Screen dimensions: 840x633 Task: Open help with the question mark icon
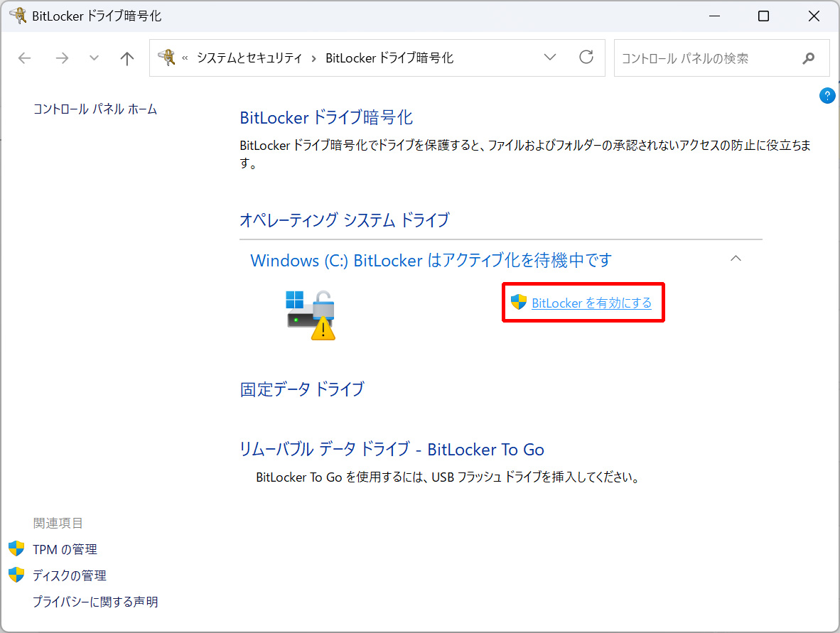pyautogui.click(x=826, y=96)
